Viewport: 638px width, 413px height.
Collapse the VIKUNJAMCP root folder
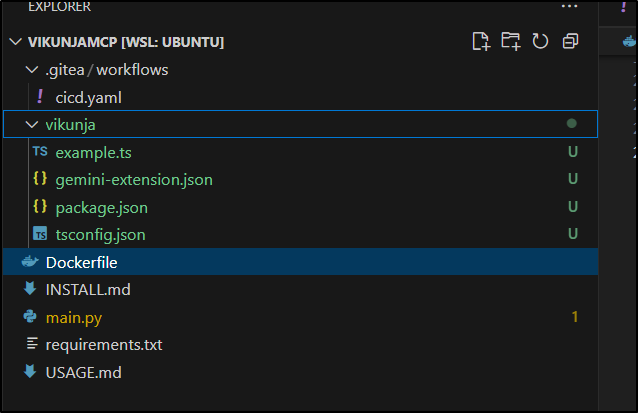coord(14,42)
